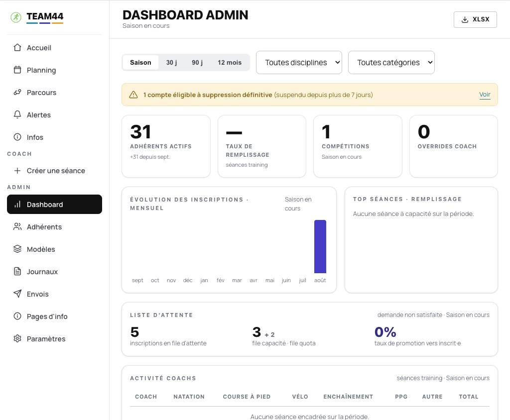The image size is (510, 420).
Task: Click the TEAM44 runner logo icon
Action: [x=16, y=17]
